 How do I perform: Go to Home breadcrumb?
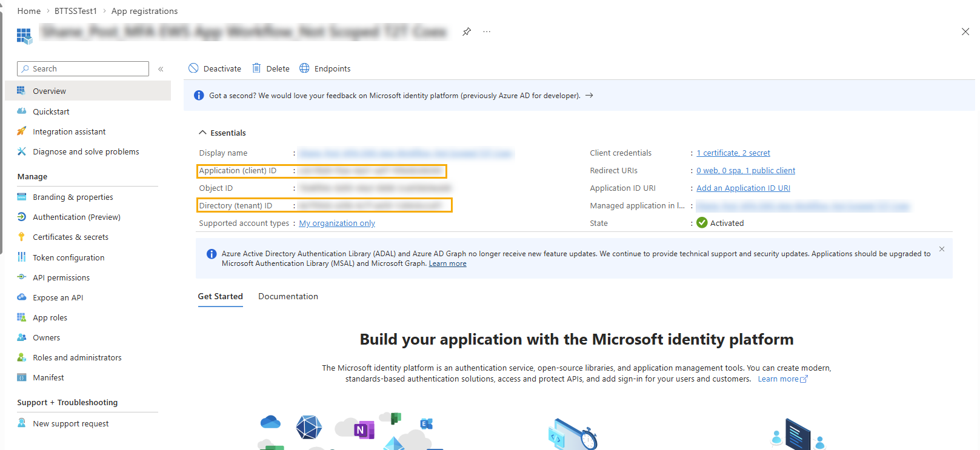click(x=29, y=11)
